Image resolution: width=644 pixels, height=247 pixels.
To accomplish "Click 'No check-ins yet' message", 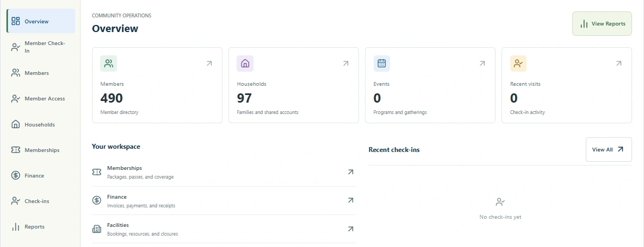I will coord(500,217).
